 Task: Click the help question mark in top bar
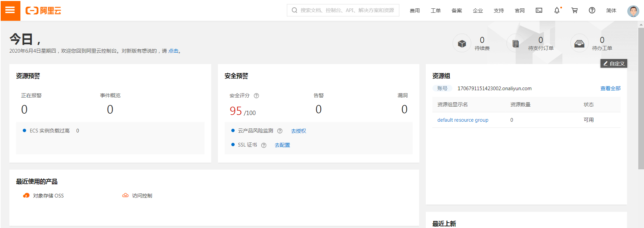(592, 10)
